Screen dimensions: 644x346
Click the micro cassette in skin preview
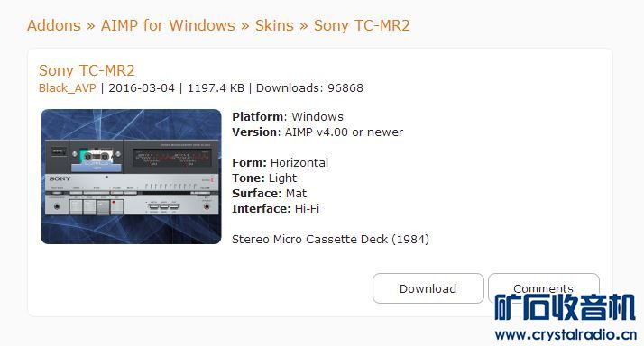(97, 157)
